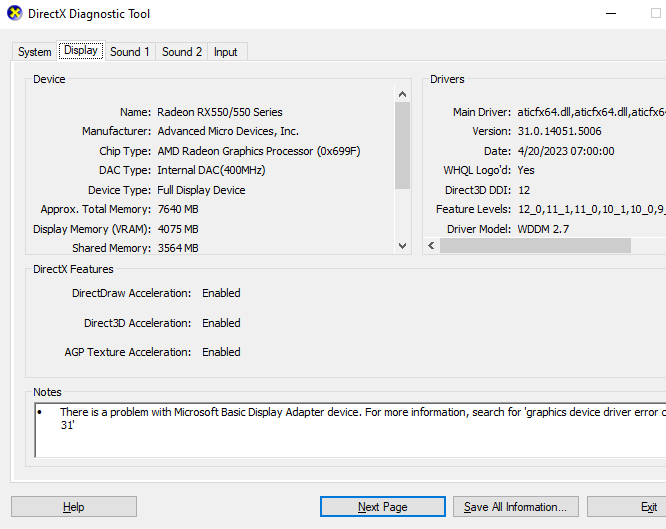Image resolution: width=666 pixels, height=529 pixels.
Task: Go to the Input tab
Action: click(x=226, y=52)
